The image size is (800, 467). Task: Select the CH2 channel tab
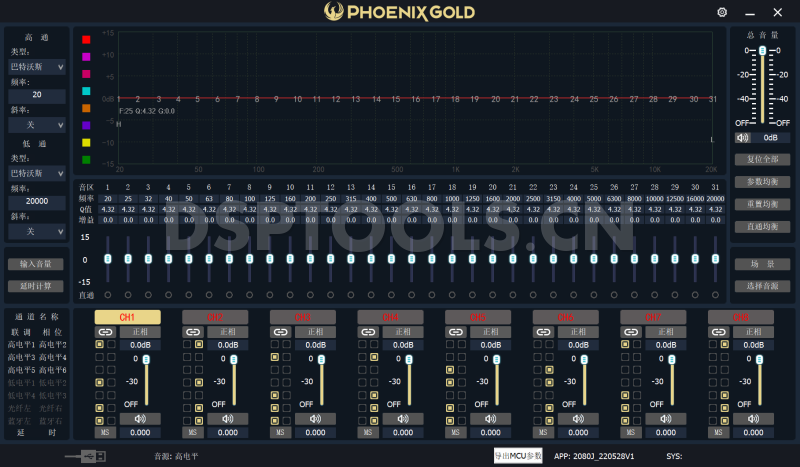click(215, 317)
